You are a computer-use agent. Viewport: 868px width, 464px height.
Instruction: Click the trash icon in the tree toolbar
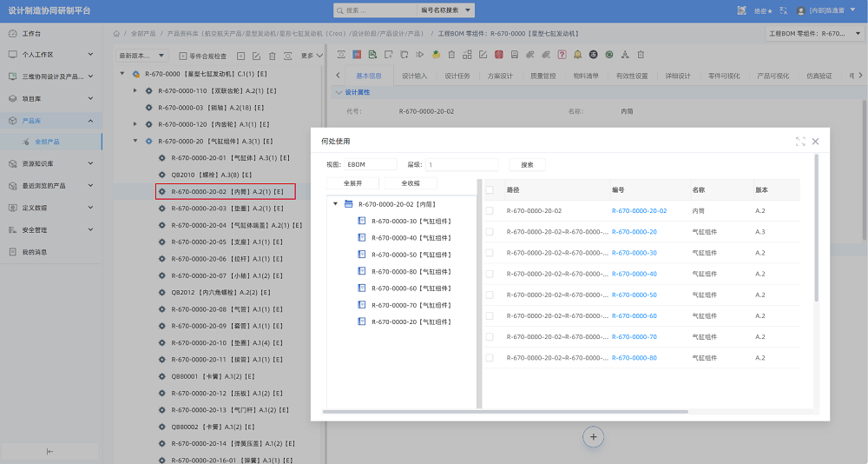pos(272,56)
